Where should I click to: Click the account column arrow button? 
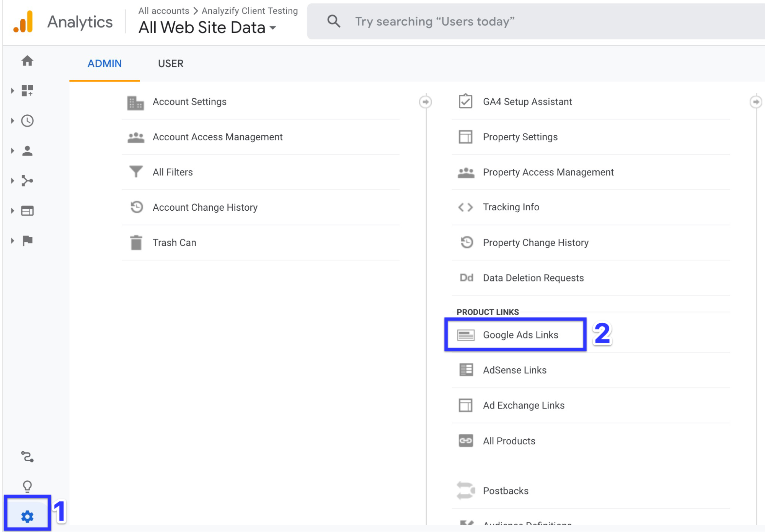coord(426,102)
